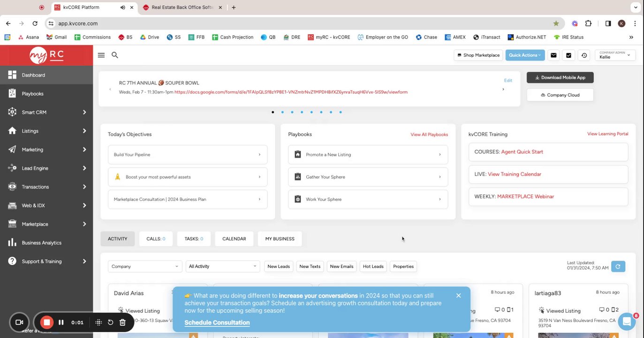
Task: Expand the Marketplace submenu
Action: pyautogui.click(x=84, y=224)
